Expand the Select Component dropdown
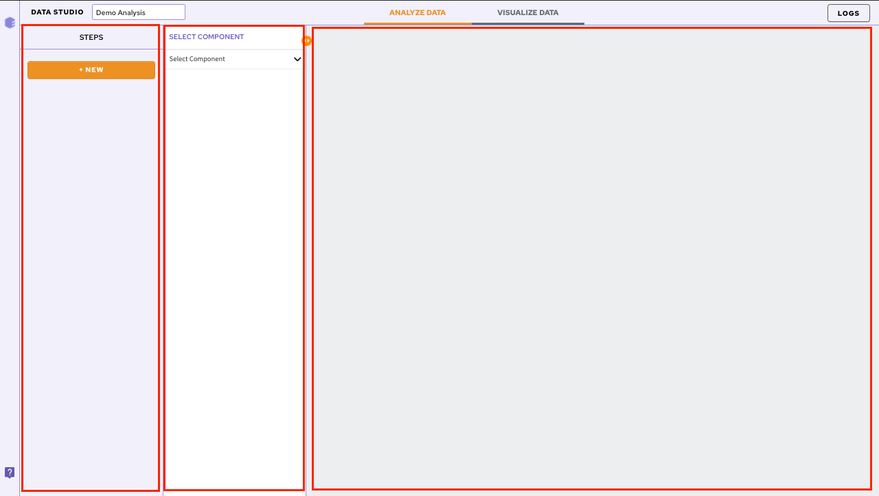Image resolution: width=879 pixels, height=496 pixels. point(234,59)
